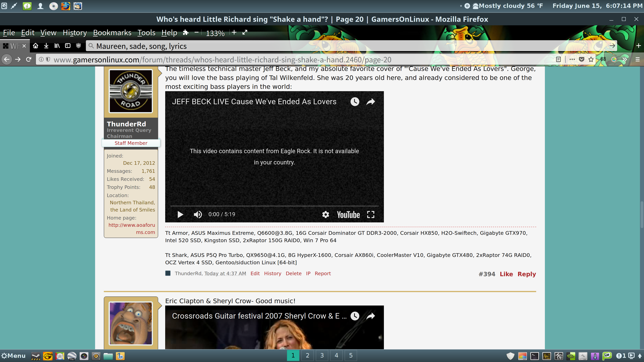Edit post #394
Viewport: 644px width, 362px height.
click(x=255, y=273)
